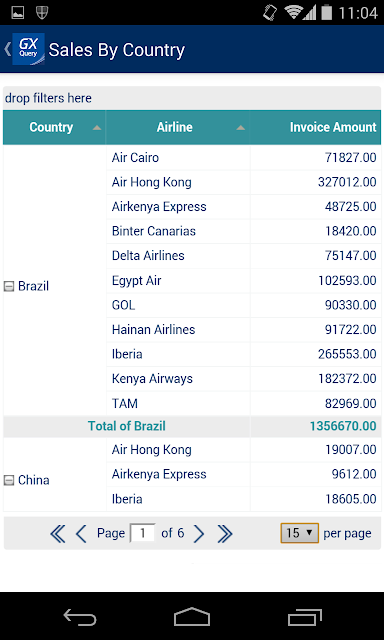Screen dimensions: 384x640
Task: Click the Kenya Airways airline entry
Action: click(152, 379)
